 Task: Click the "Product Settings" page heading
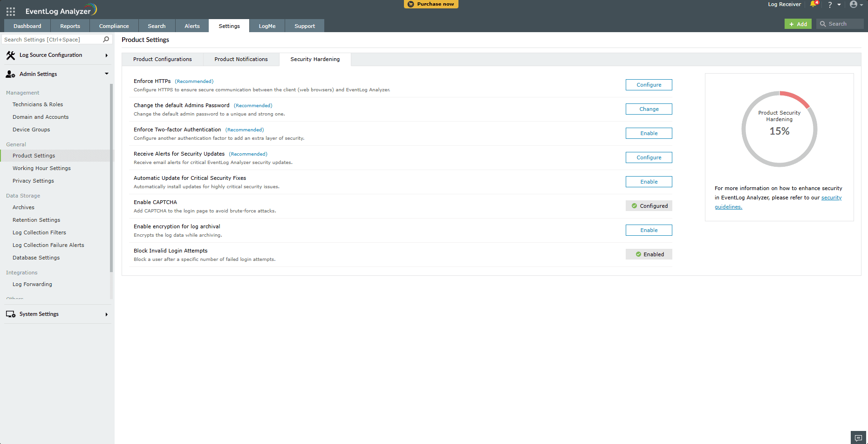click(x=145, y=40)
